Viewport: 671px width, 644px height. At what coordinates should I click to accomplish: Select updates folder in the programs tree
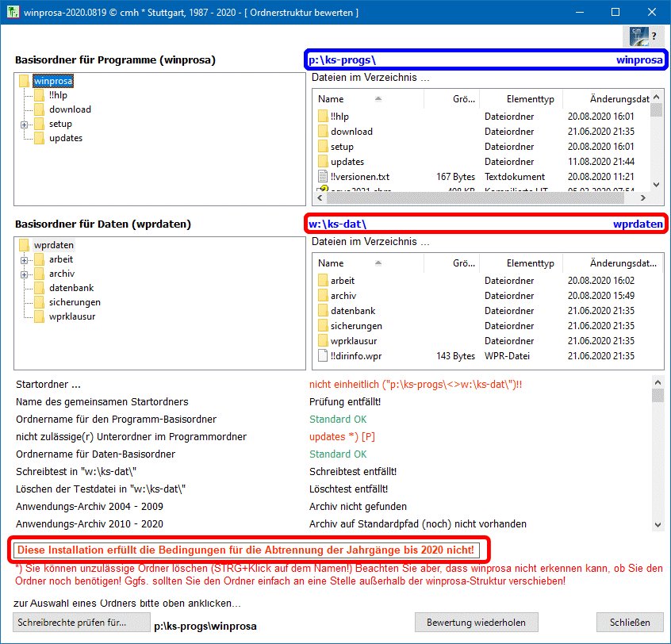point(65,138)
